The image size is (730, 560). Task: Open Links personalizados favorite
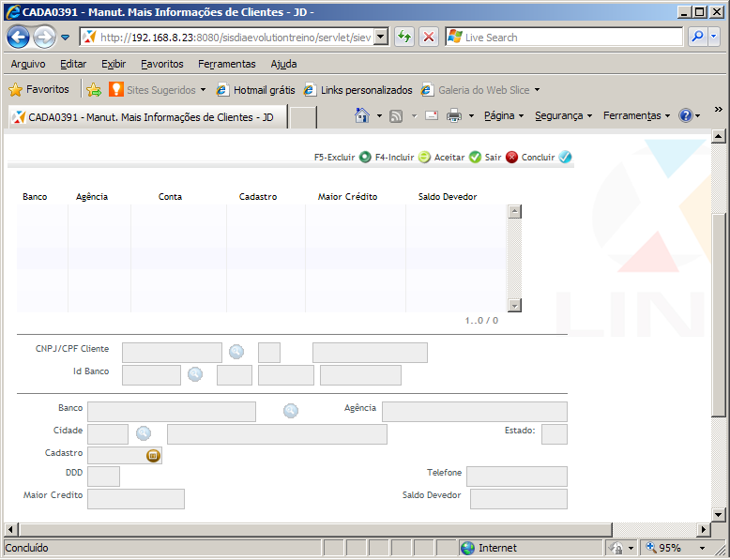point(358,90)
